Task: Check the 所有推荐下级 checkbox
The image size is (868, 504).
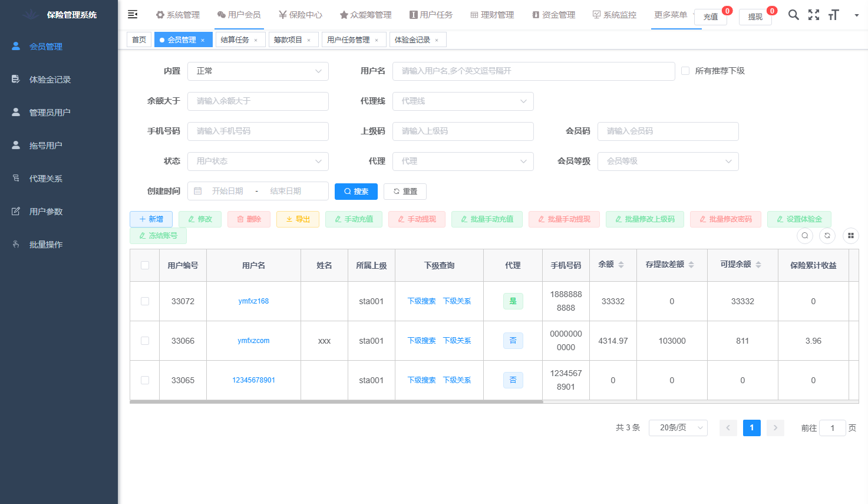Action: (x=685, y=71)
